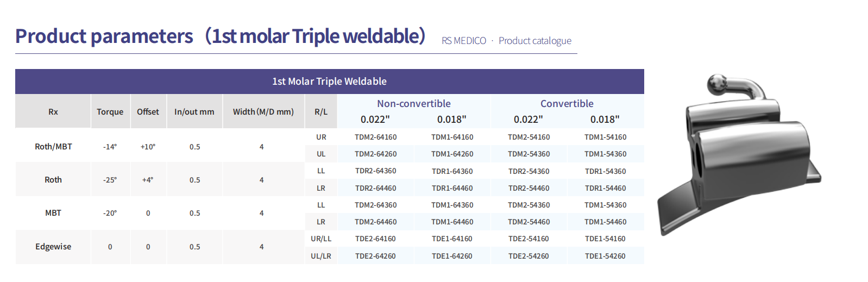Click the Offset column header
Viewport: 868px width, 282px height.
tap(148, 111)
